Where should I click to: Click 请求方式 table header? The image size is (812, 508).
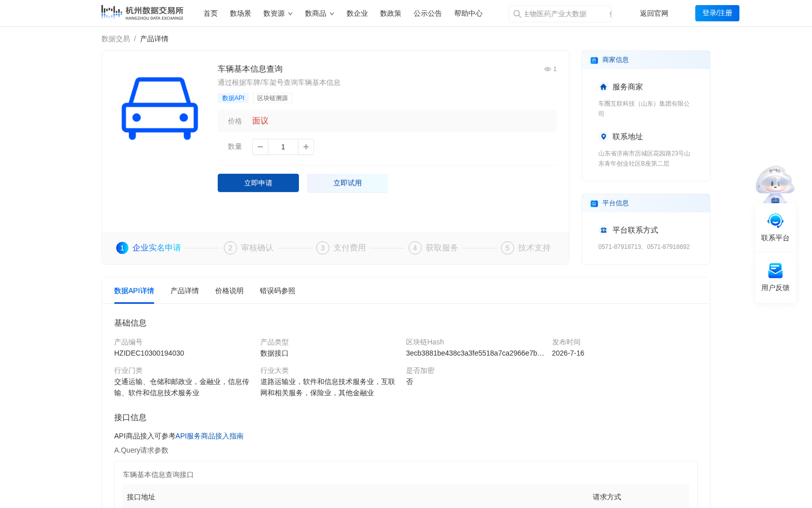coord(607,497)
